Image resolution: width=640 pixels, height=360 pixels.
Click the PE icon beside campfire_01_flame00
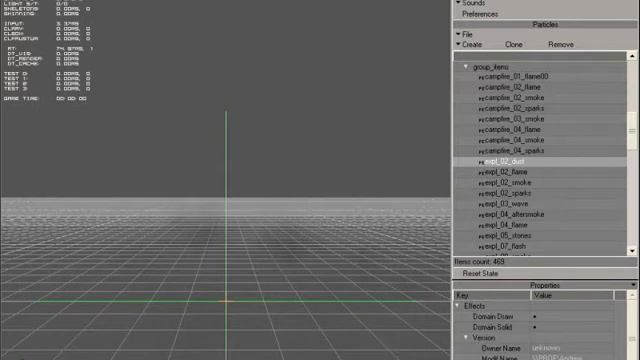pyautogui.click(x=481, y=77)
